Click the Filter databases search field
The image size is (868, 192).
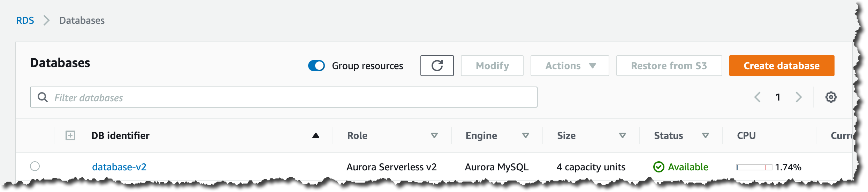pos(293,97)
